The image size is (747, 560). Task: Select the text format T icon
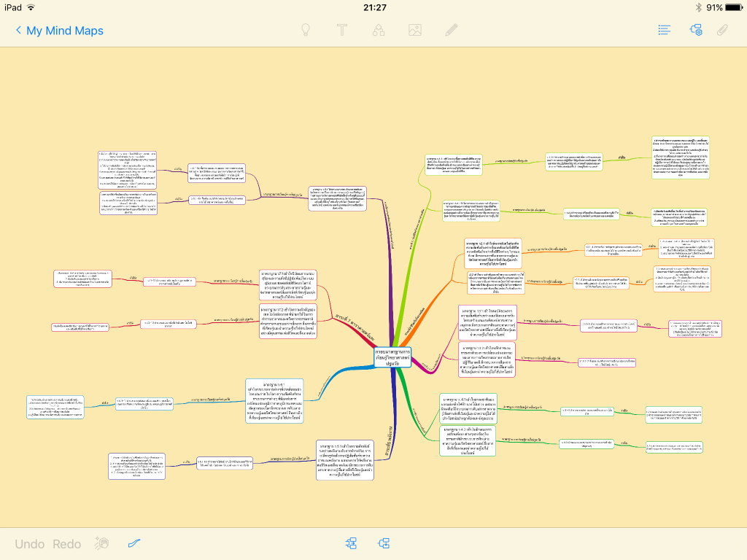coord(342,31)
